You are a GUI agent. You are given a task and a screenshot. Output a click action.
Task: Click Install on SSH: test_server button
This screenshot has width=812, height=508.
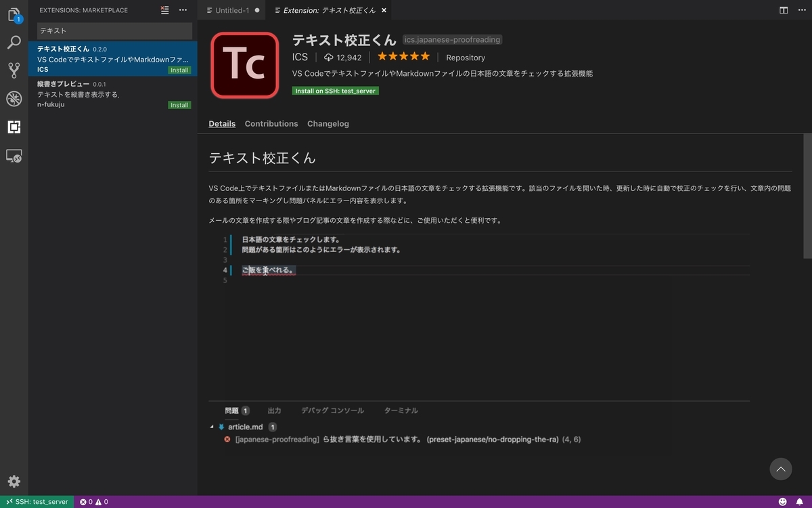(x=336, y=91)
